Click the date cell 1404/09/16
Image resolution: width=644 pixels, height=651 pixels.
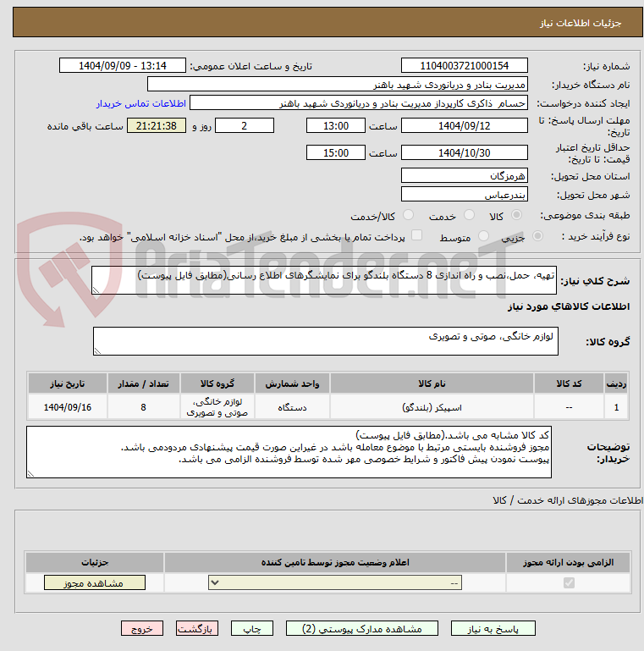67,407
